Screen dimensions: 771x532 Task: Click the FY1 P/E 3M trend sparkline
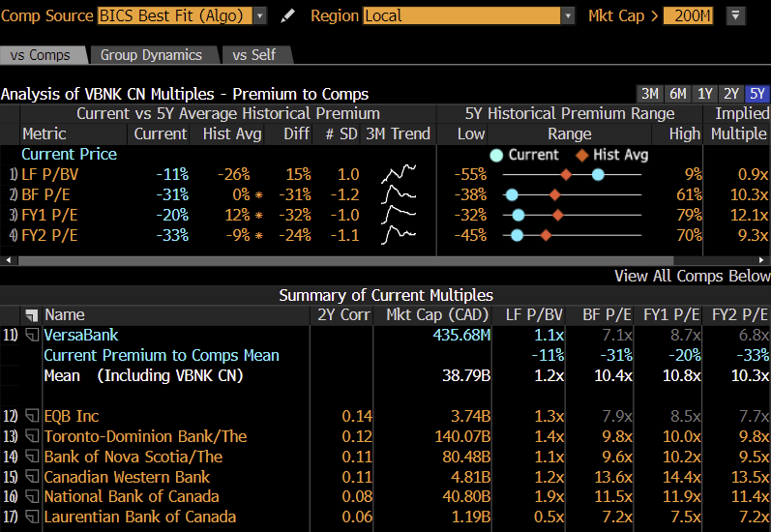399,215
